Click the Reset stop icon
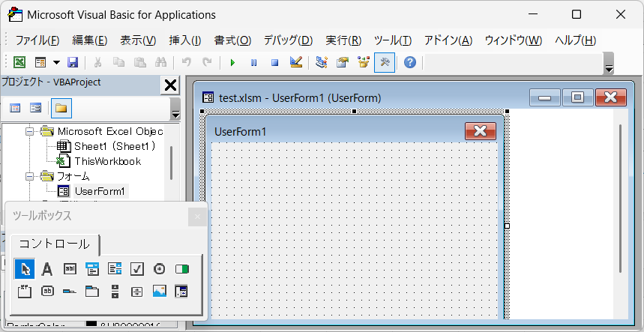This screenshot has width=644, height=332. [x=274, y=62]
